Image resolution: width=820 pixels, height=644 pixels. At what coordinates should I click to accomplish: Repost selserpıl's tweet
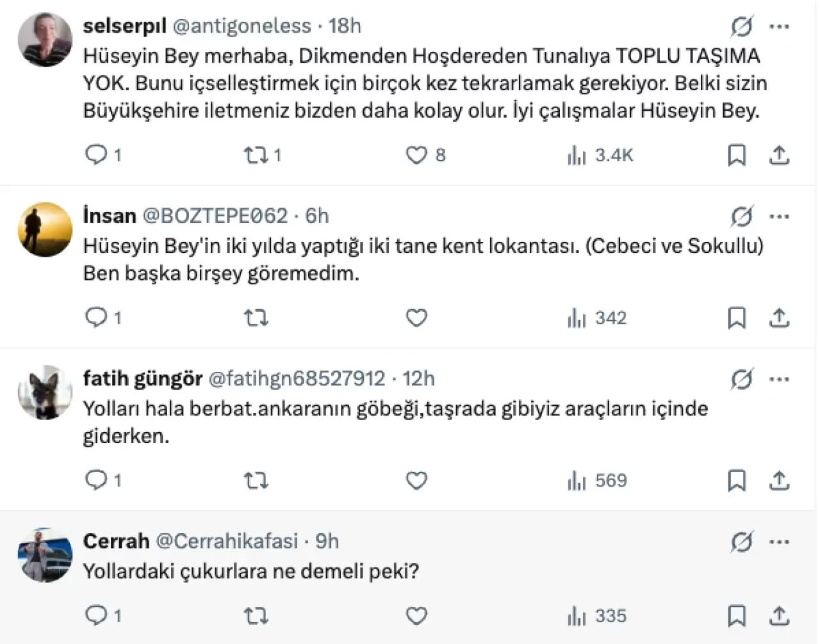256,155
